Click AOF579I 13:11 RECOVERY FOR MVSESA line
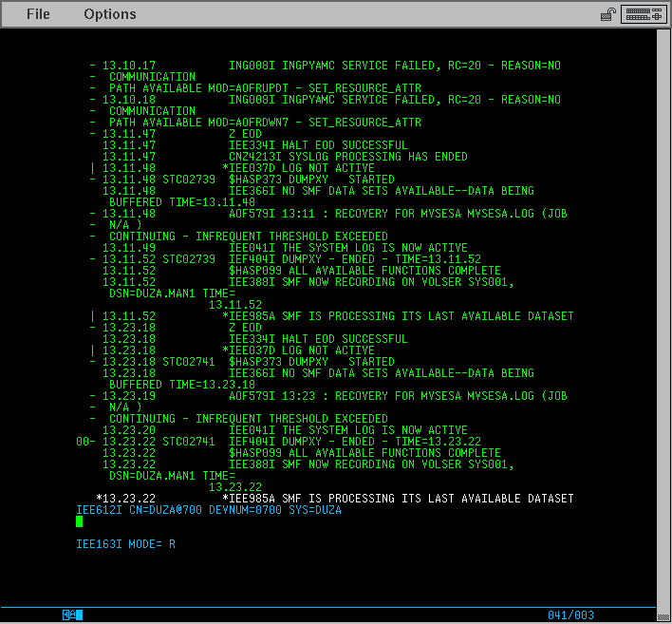Viewport: 672px width, 624px height. click(x=328, y=214)
